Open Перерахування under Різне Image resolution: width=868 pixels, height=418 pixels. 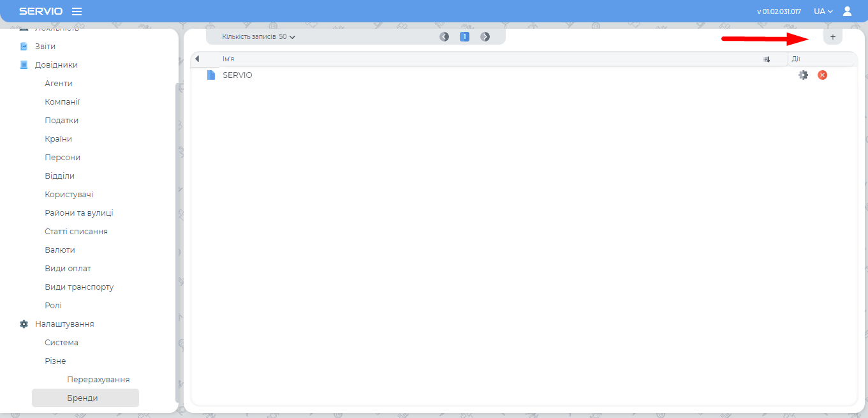point(98,380)
